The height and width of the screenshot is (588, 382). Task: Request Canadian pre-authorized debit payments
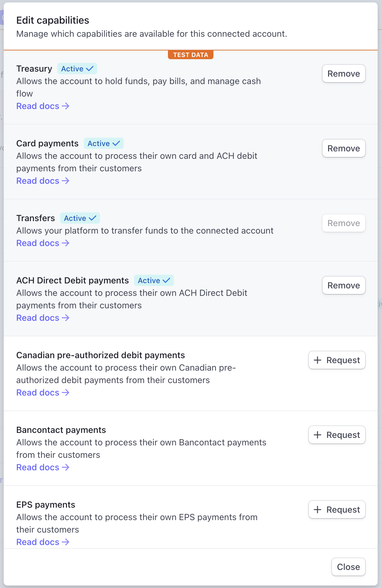coord(337,360)
